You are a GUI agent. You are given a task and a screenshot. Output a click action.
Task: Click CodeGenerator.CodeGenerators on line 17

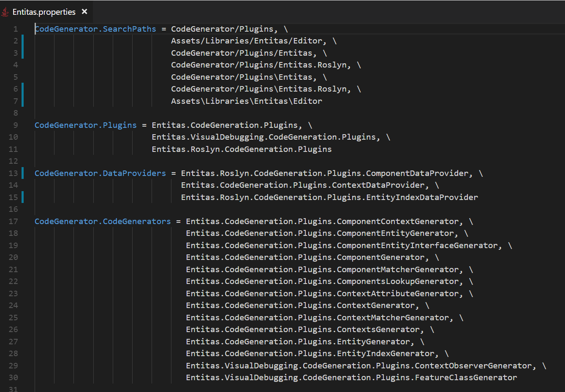102,221
